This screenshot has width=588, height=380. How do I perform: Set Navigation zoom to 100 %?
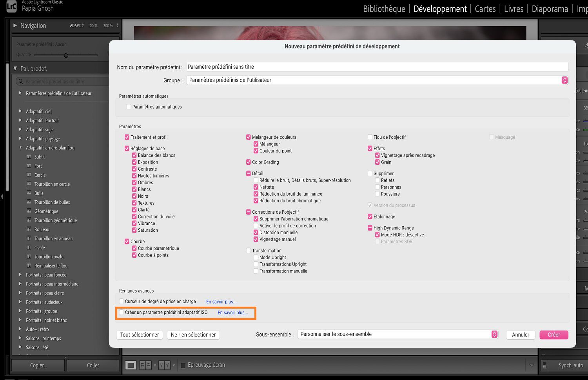click(93, 25)
